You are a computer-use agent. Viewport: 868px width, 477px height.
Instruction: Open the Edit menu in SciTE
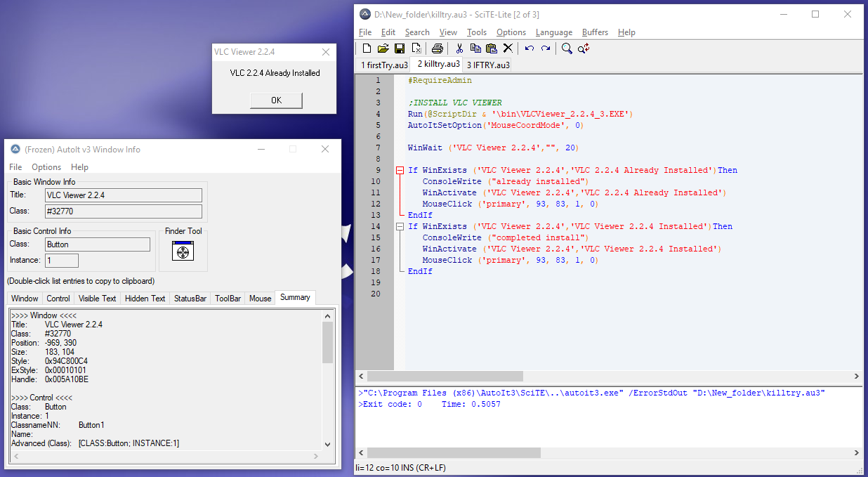[x=388, y=32]
